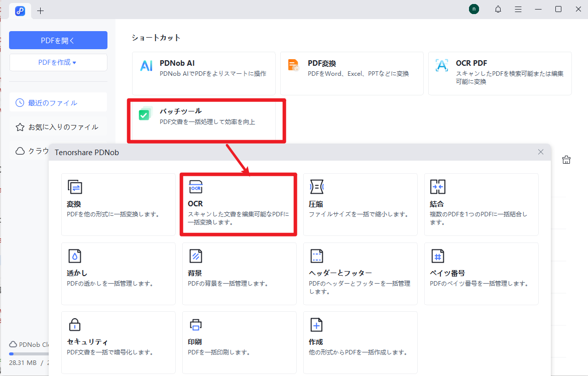This screenshot has width=588, height=376.
Task: Click description ファイルサイズを一括で縮小します。
Action: 359,214
